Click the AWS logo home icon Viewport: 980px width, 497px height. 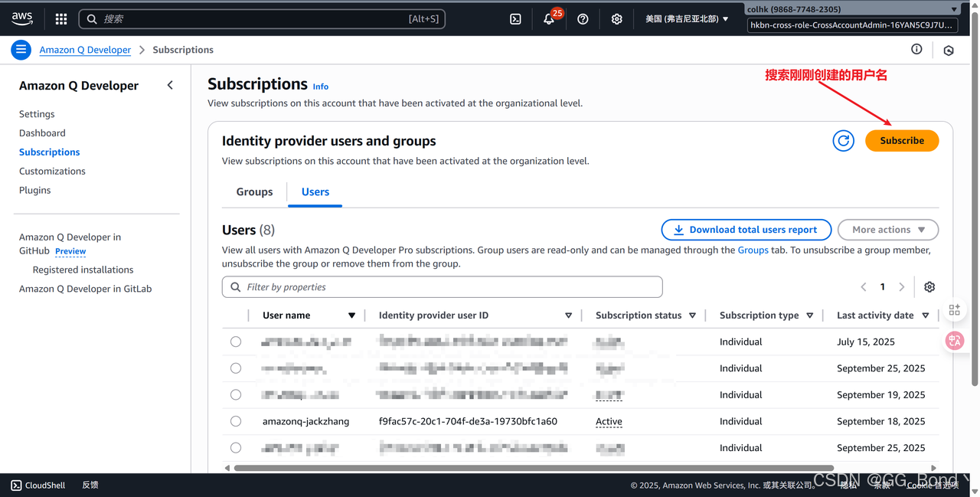click(22, 18)
